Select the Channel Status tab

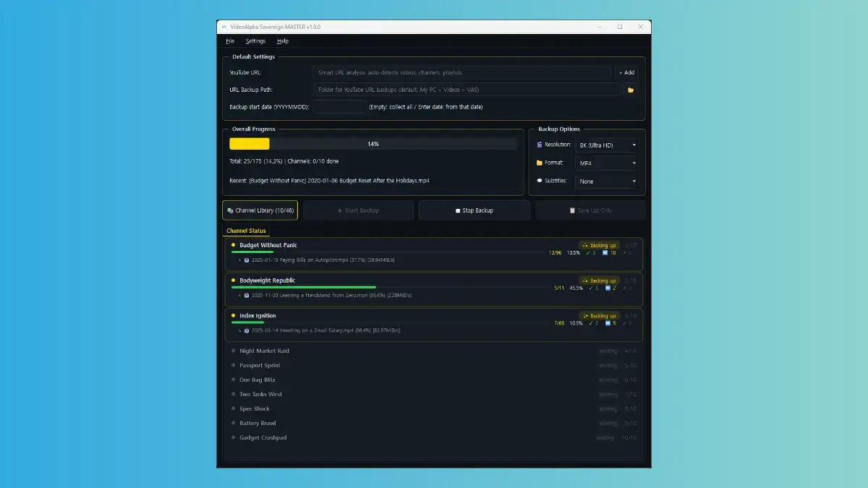coord(247,231)
